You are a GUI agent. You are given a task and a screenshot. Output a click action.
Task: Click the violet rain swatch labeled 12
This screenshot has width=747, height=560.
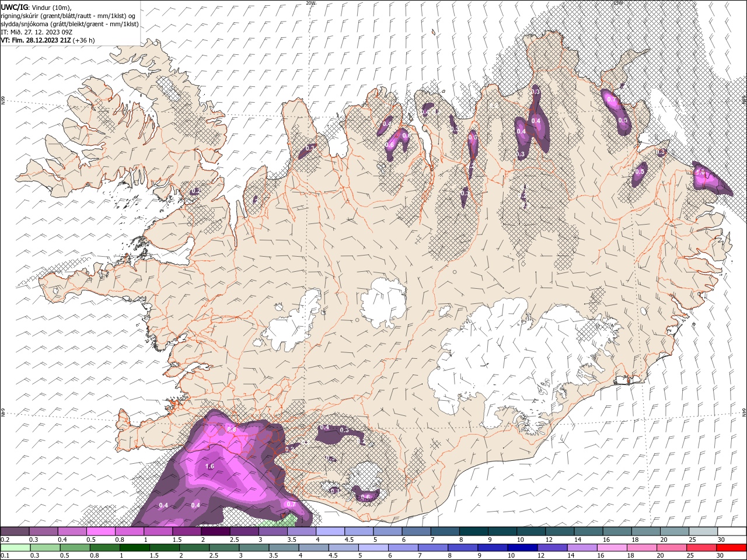coord(551,548)
